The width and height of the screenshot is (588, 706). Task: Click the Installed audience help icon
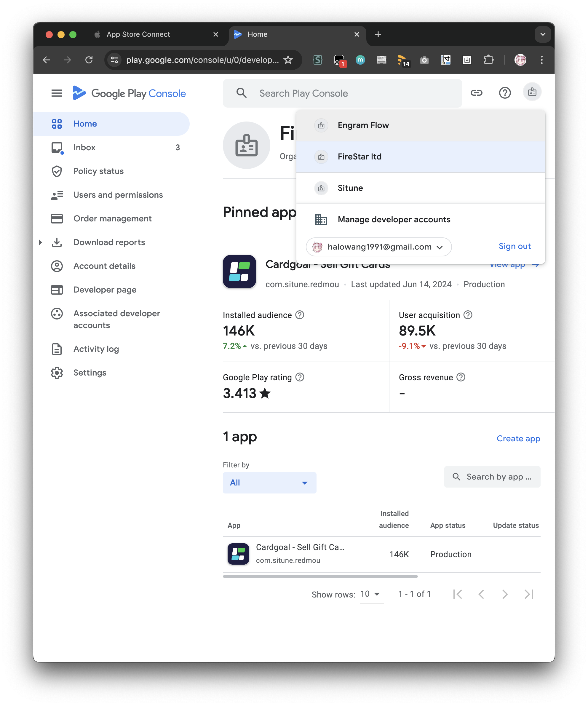[300, 315]
